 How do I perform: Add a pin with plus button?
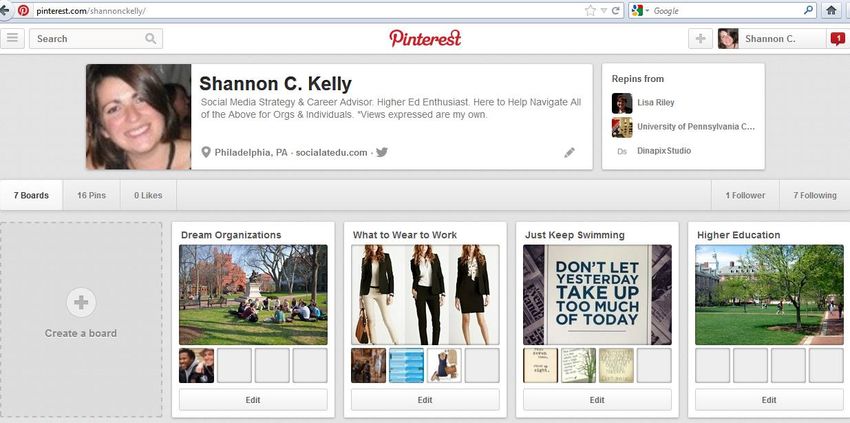click(x=700, y=39)
